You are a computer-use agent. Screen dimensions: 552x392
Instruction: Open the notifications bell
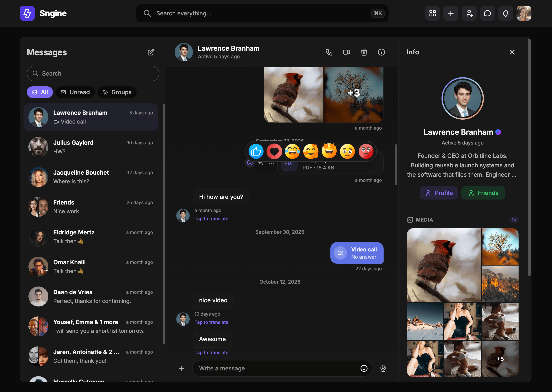[505, 13]
